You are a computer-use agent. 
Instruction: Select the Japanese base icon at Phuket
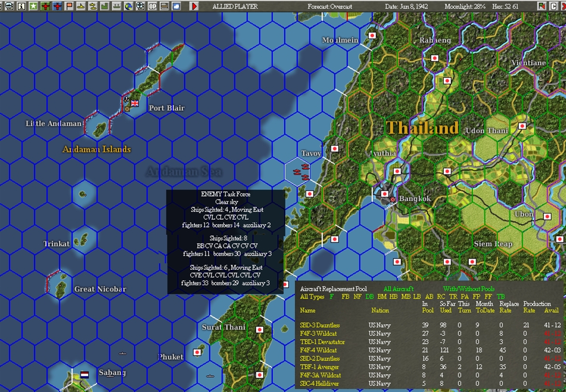(x=197, y=352)
